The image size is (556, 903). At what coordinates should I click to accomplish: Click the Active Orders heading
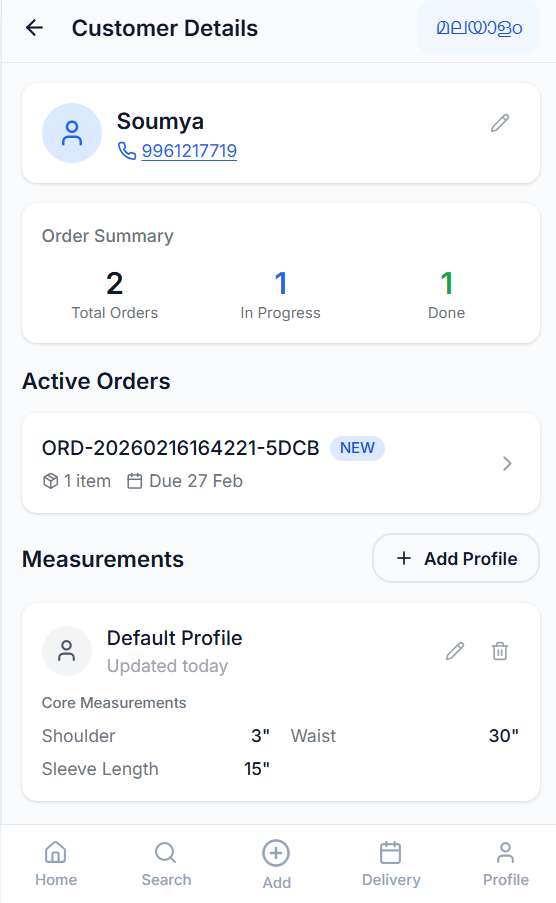click(x=96, y=381)
